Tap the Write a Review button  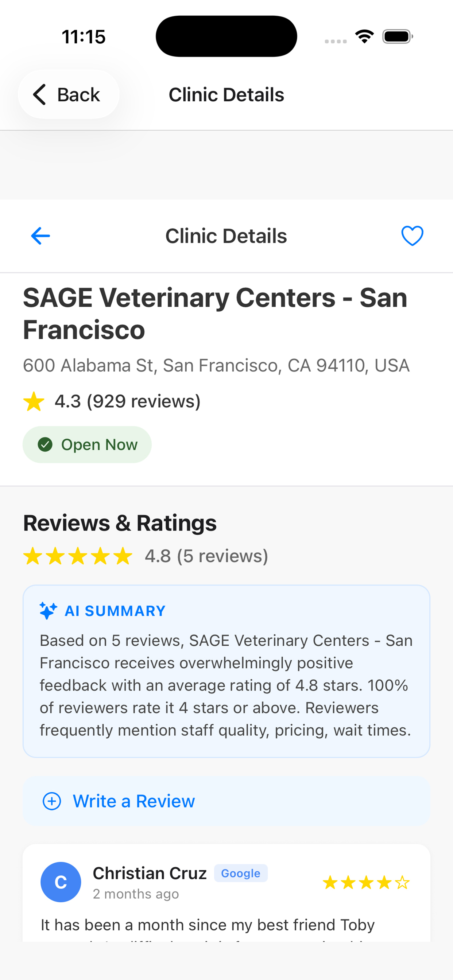(226, 801)
